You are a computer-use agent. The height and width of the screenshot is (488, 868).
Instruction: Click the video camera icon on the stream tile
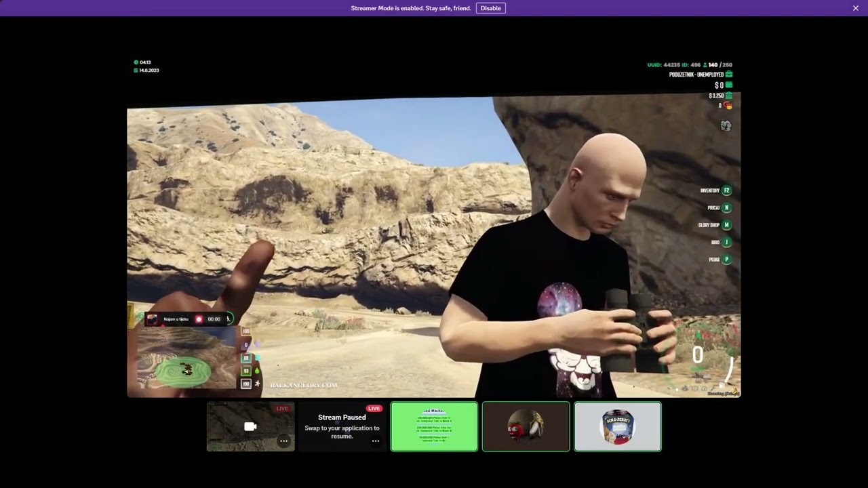[250, 426]
